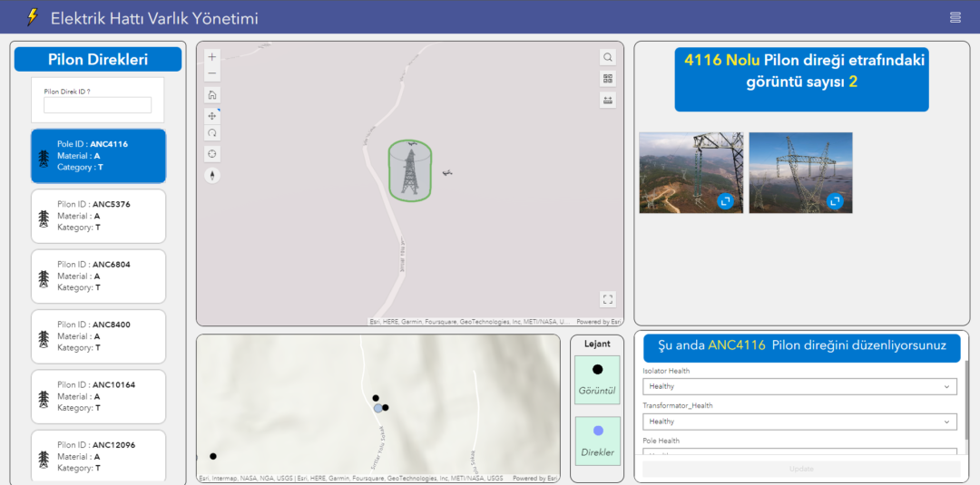Viewport: 980px width, 485px height.
Task: Click the locate my position button
Action: click(x=211, y=153)
